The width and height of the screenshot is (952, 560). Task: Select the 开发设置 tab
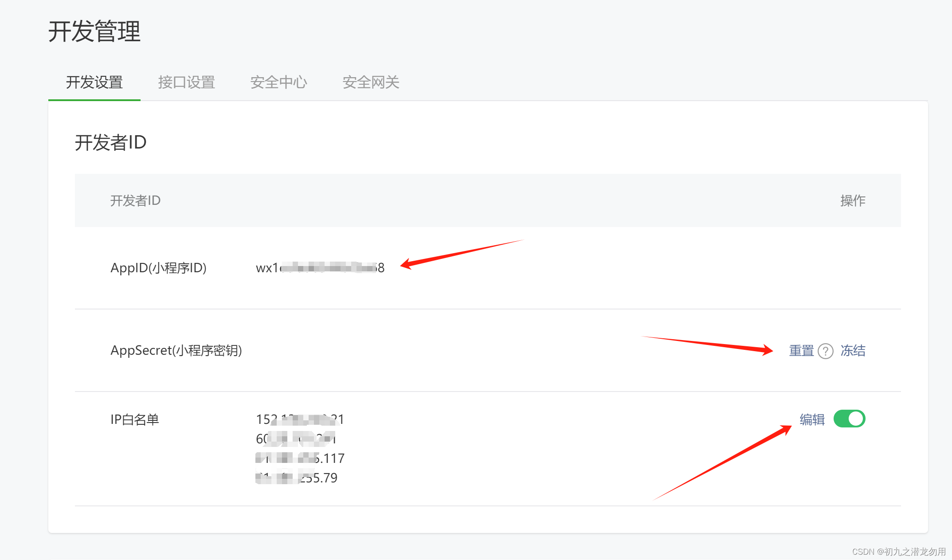click(x=94, y=82)
